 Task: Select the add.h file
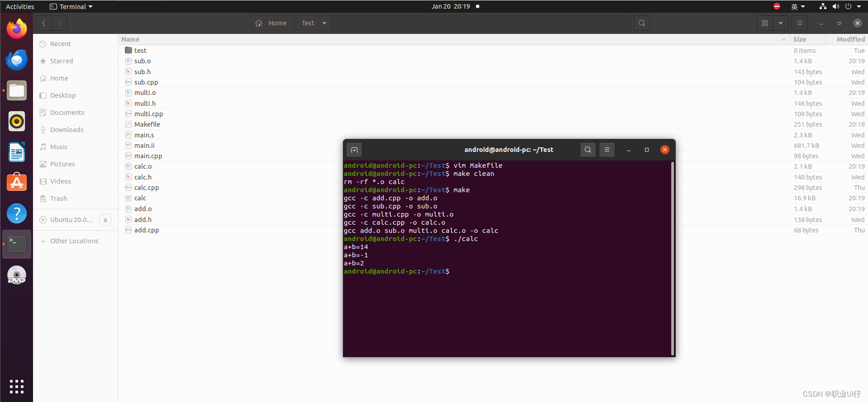click(231, 220)
